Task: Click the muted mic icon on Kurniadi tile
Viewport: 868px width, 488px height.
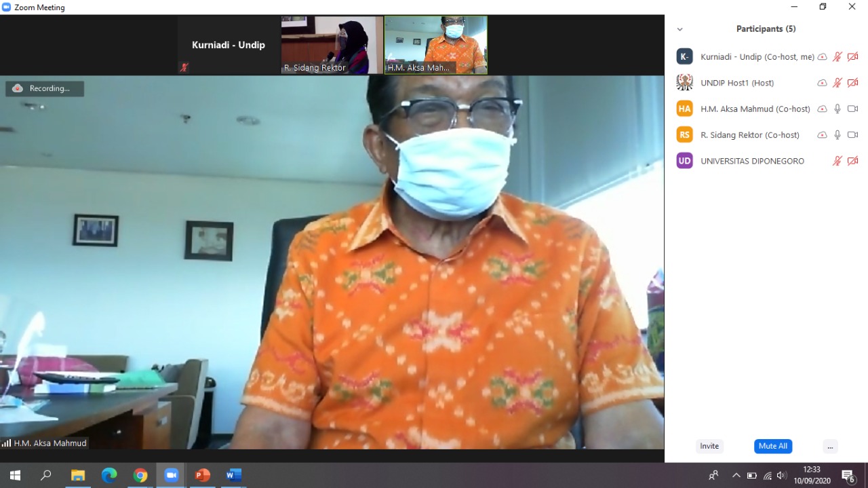Action: tap(184, 67)
